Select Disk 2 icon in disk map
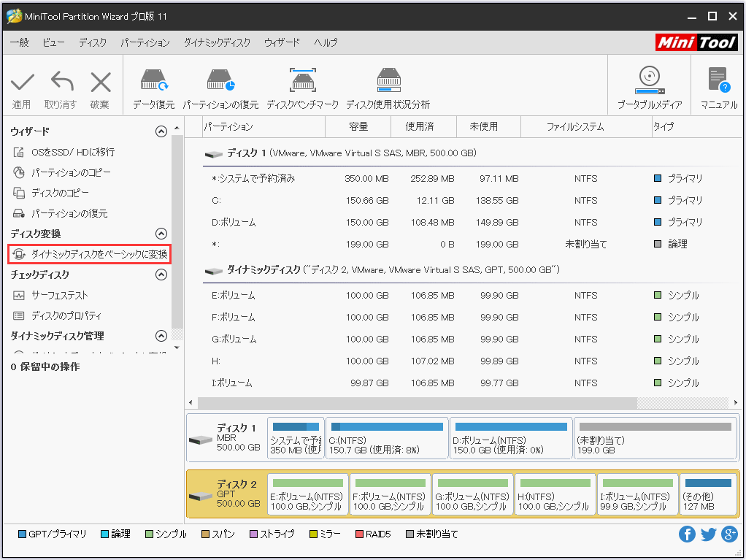Image resolution: width=746 pixels, height=560 pixels. coord(200,496)
